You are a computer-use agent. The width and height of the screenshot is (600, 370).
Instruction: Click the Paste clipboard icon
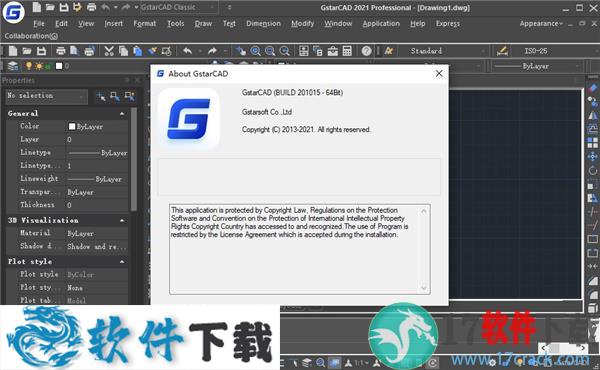coord(137,51)
